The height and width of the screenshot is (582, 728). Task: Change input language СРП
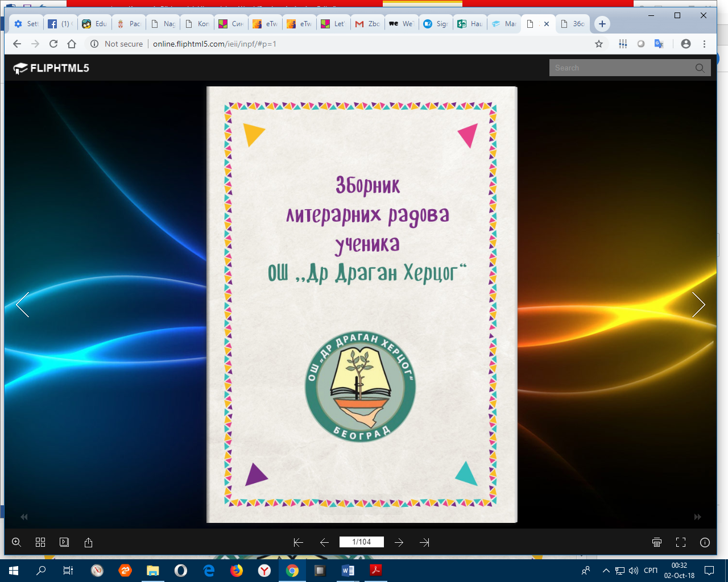[x=651, y=571]
